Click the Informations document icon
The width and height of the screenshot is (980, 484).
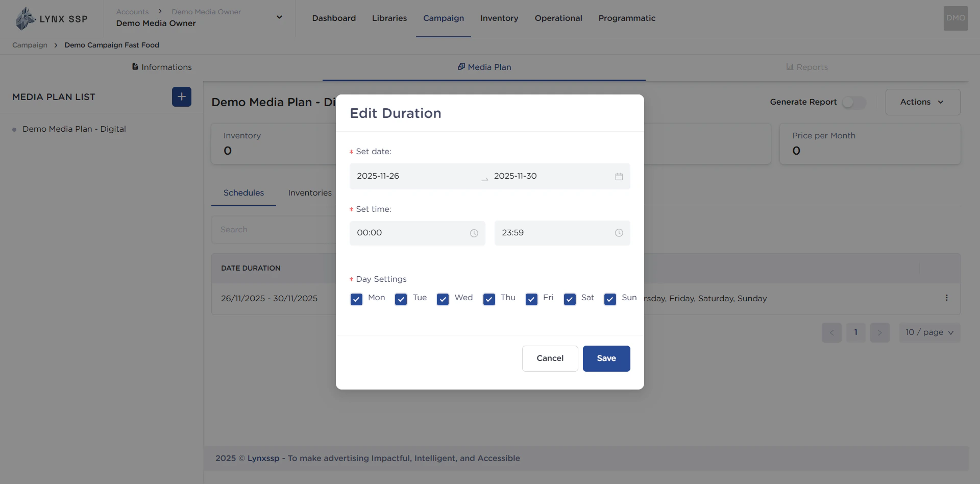point(135,66)
